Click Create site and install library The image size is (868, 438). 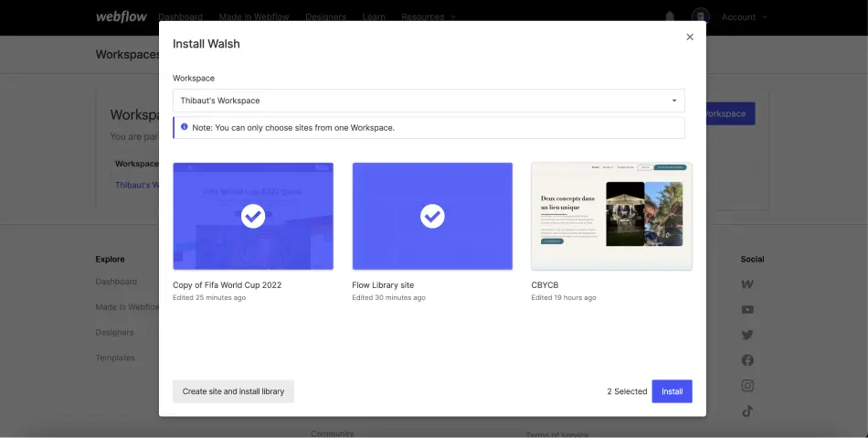coord(233,391)
